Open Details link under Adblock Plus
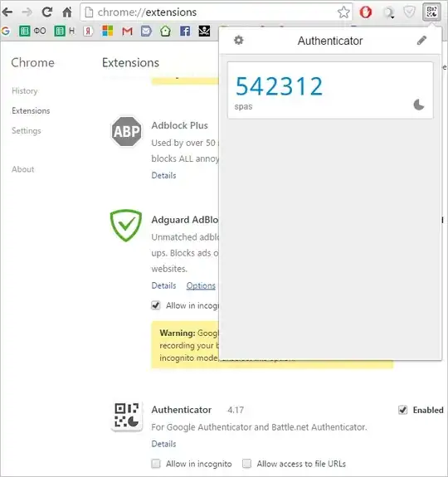The width and height of the screenshot is (448, 477). (x=163, y=176)
